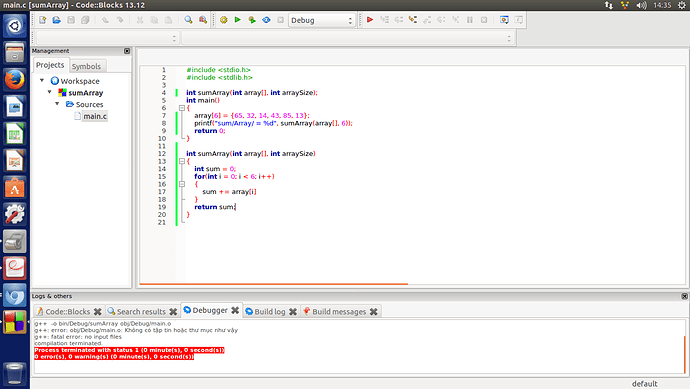Step out debug icon
Viewport: 690px width, 389px height.
pyautogui.click(x=427, y=20)
